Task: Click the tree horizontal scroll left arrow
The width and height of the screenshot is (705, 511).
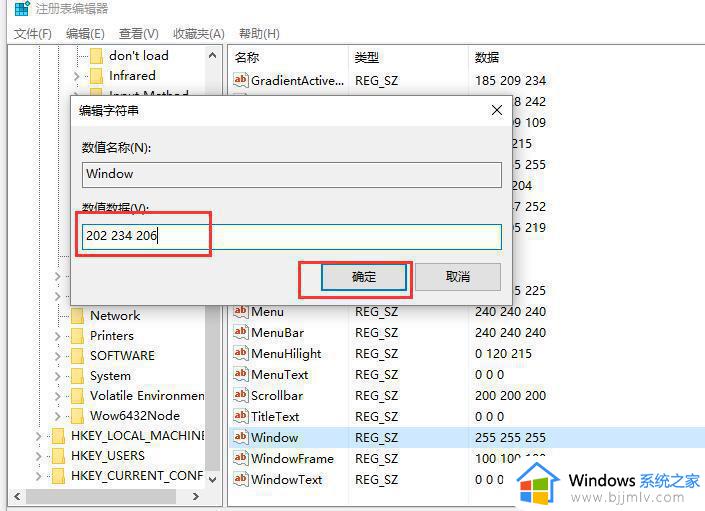Action: coord(17,497)
